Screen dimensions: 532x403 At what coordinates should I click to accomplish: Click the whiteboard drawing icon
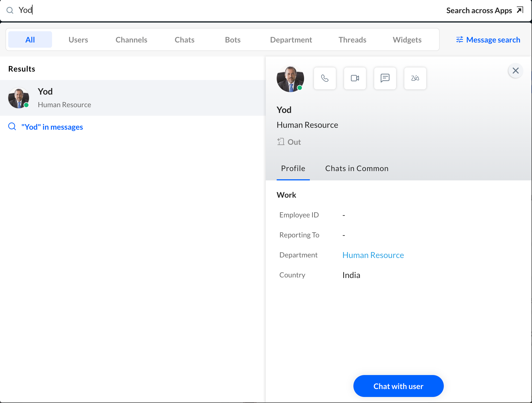[415, 78]
